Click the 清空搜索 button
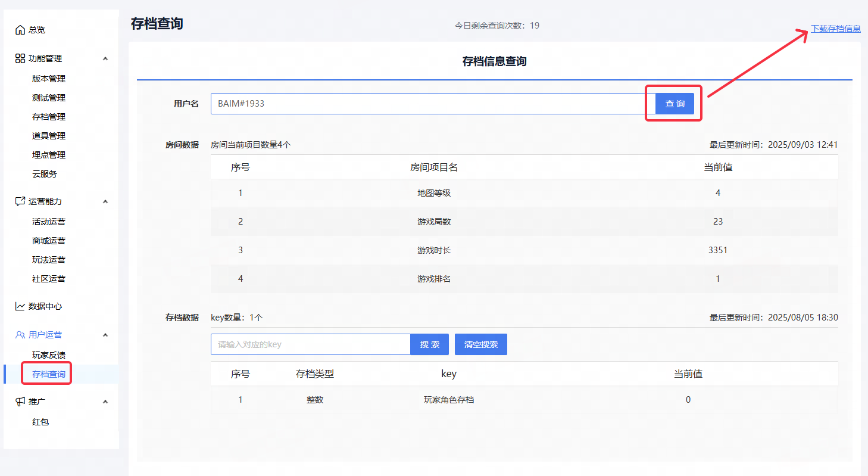 click(480, 344)
